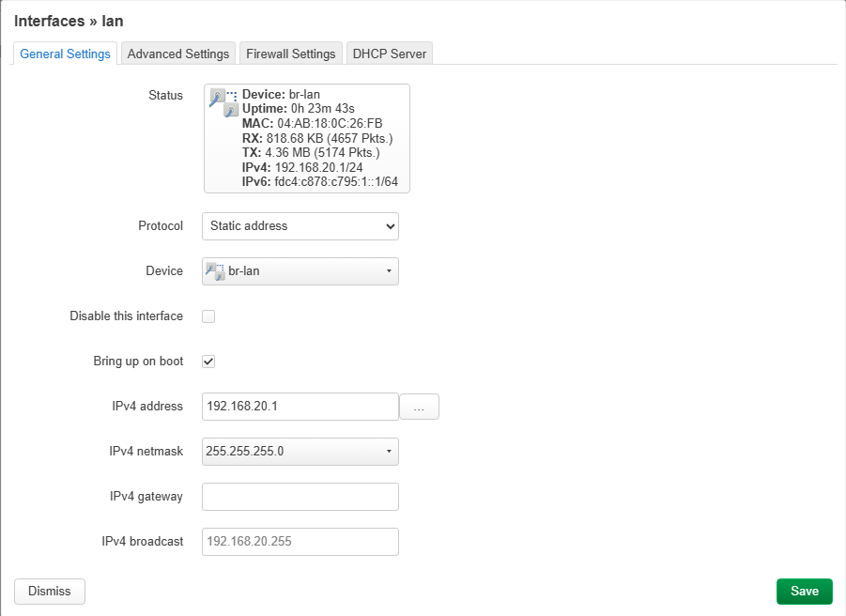Screen dimensions: 846x616
Task: Click the IPv4 192.168.20.1/24 status line
Action: 302,168
